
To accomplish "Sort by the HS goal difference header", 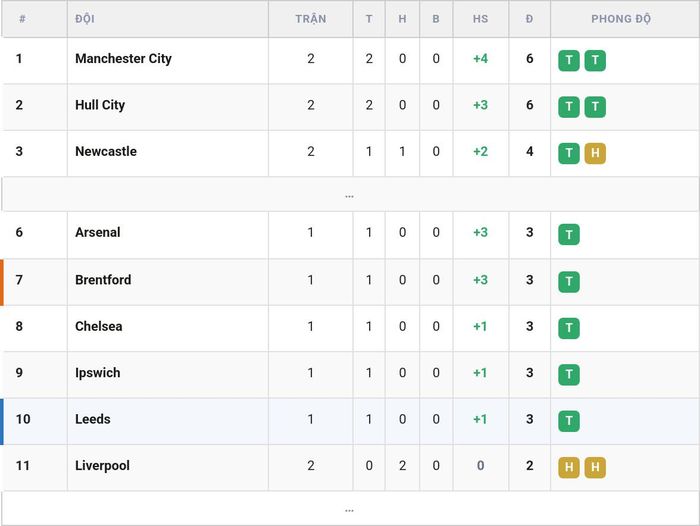I will click(x=480, y=19).
